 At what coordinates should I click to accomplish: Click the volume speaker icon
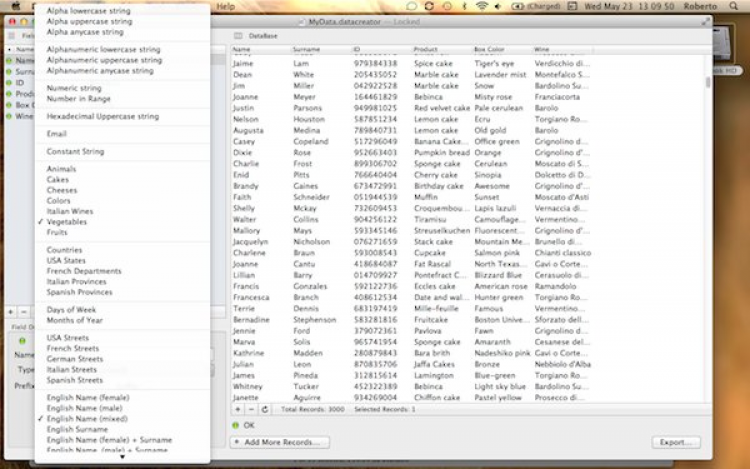(x=498, y=6)
